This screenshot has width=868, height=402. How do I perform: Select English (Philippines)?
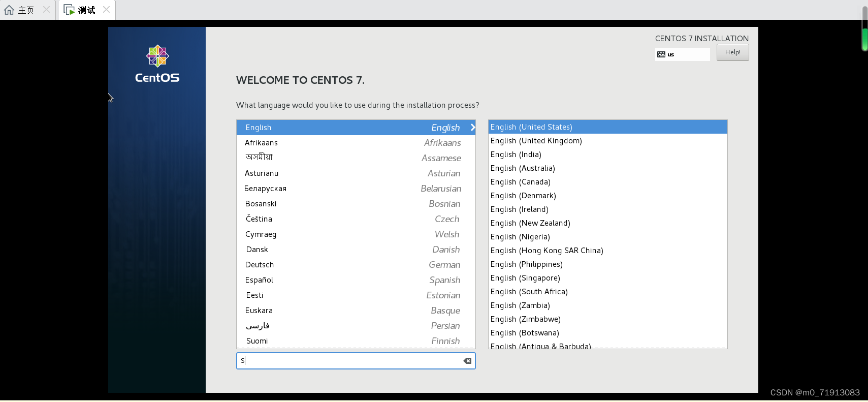click(608, 264)
